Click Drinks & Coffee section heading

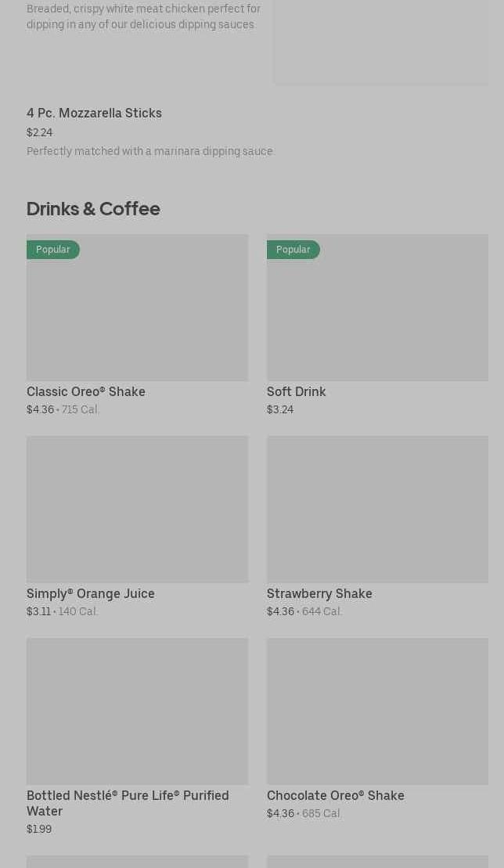click(93, 209)
